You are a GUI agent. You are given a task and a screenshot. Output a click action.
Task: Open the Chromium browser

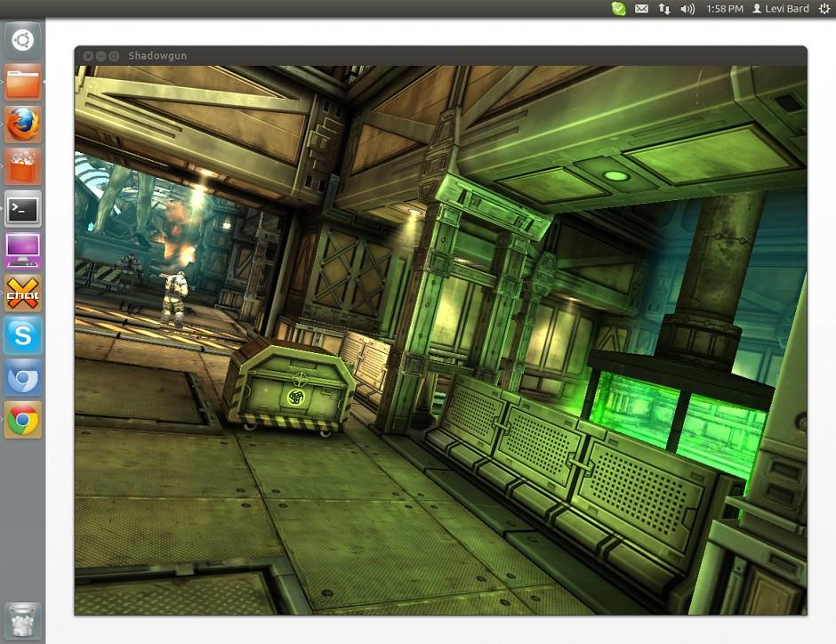coord(22,378)
